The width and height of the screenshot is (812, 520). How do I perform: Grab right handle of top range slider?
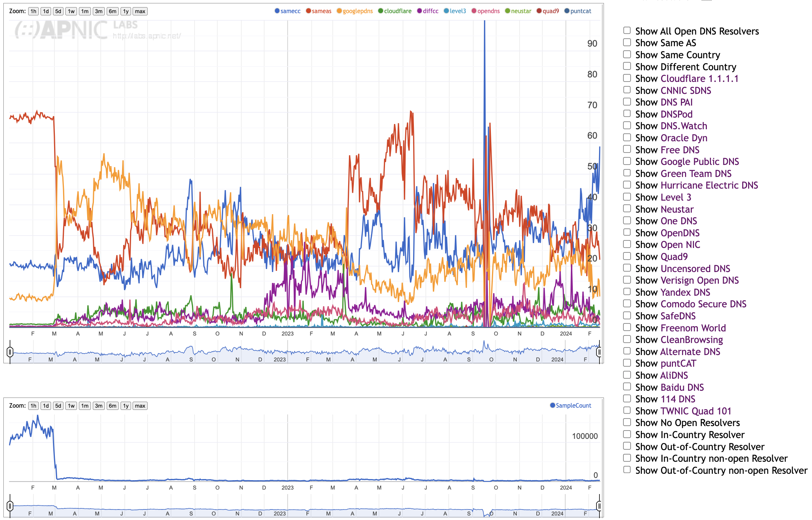pyautogui.click(x=599, y=352)
